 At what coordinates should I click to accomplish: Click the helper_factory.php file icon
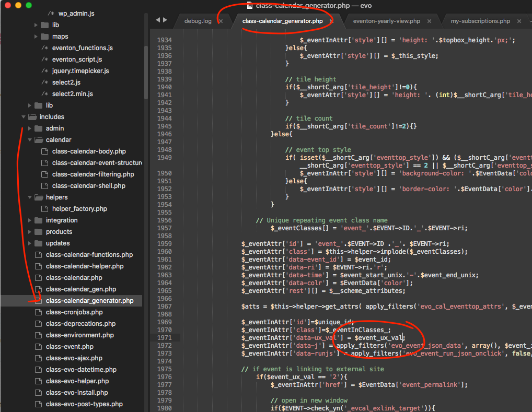coord(45,209)
